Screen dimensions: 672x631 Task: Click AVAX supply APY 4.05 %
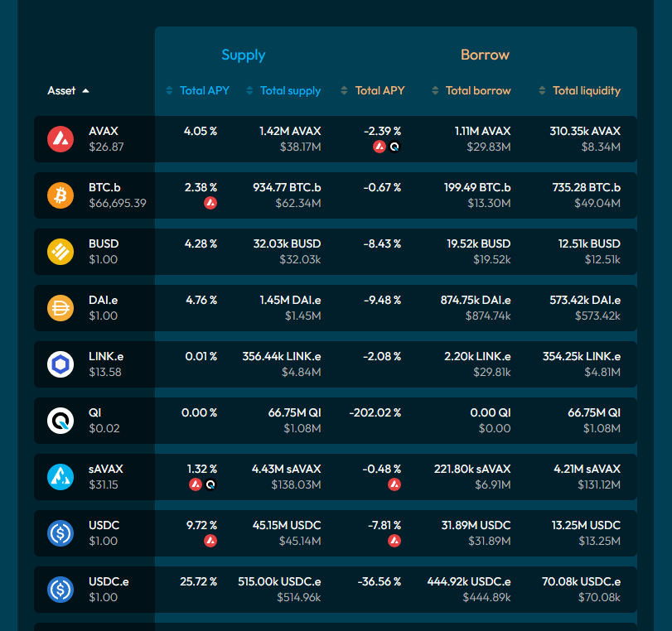(x=201, y=131)
